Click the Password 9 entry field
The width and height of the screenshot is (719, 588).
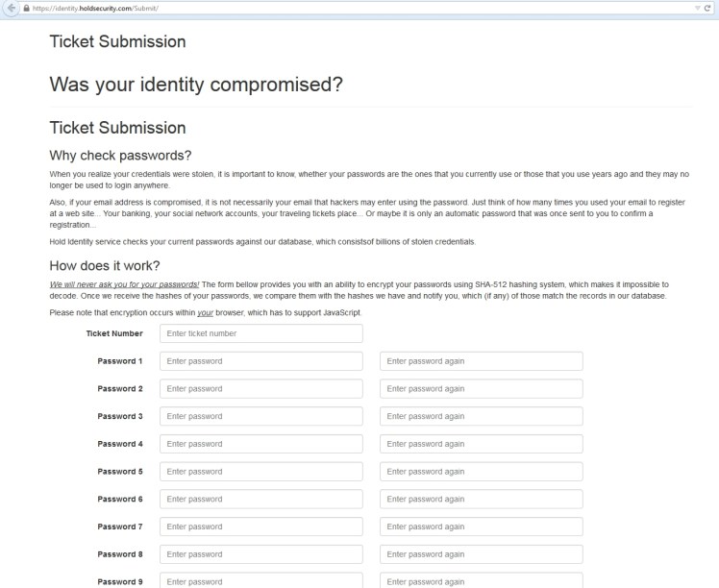click(260, 581)
